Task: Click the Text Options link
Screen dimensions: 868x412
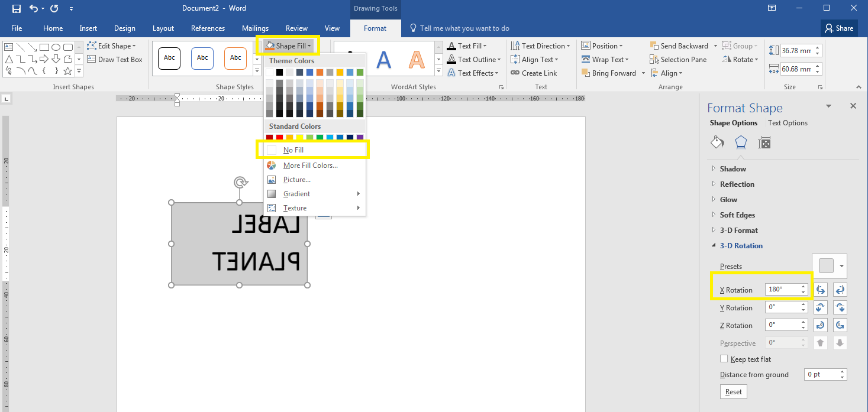Action: coord(788,123)
